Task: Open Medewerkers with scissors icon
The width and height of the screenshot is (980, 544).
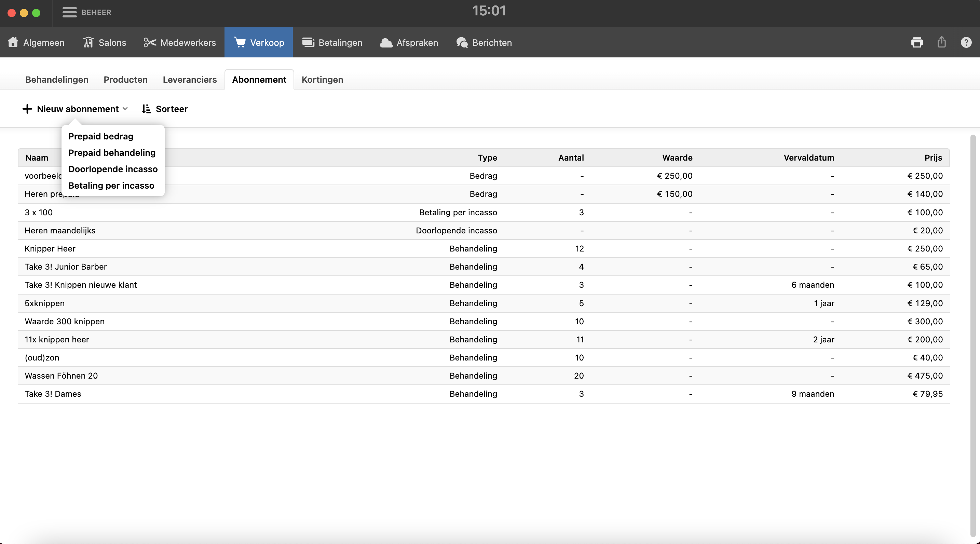Action: pyautogui.click(x=180, y=43)
